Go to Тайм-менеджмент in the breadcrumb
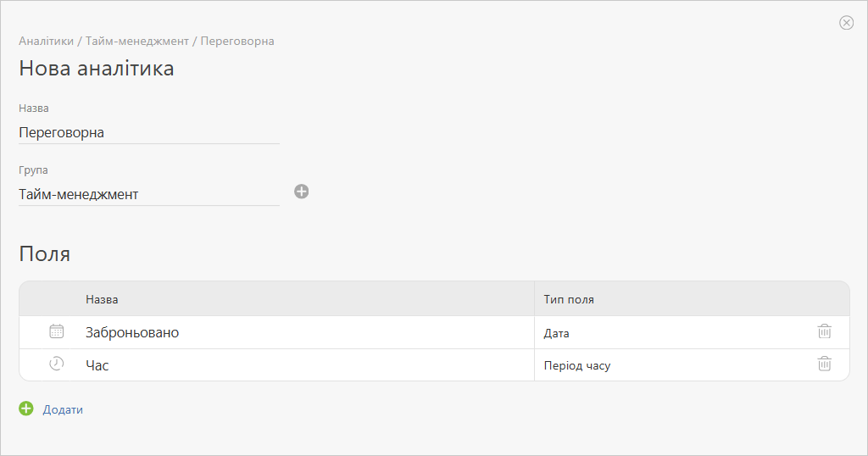 pos(136,41)
